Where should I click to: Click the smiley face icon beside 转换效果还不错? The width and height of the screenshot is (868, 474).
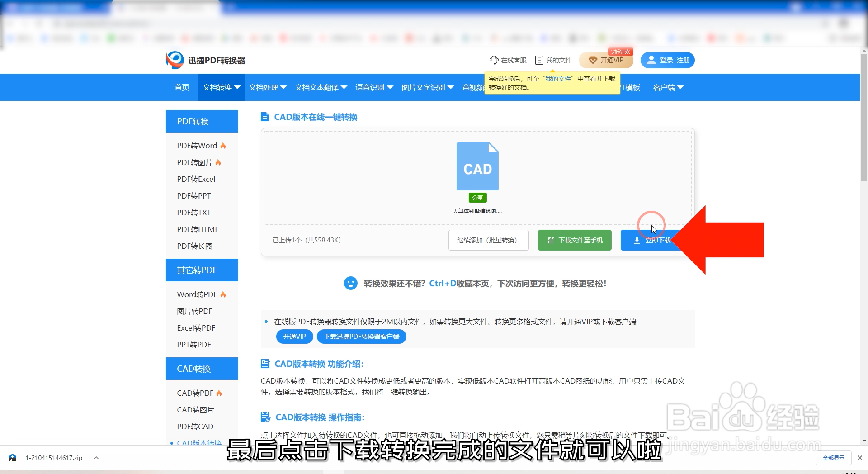pyautogui.click(x=351, y=284)
